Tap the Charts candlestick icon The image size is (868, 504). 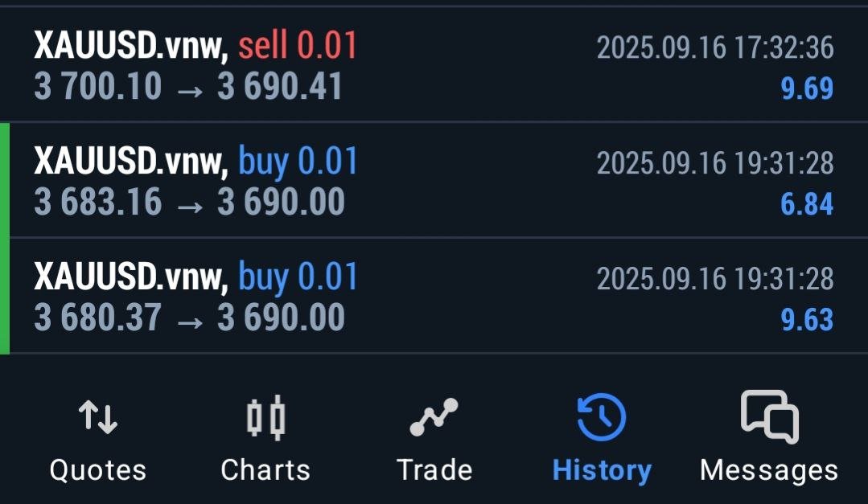[x=265, y=417]
